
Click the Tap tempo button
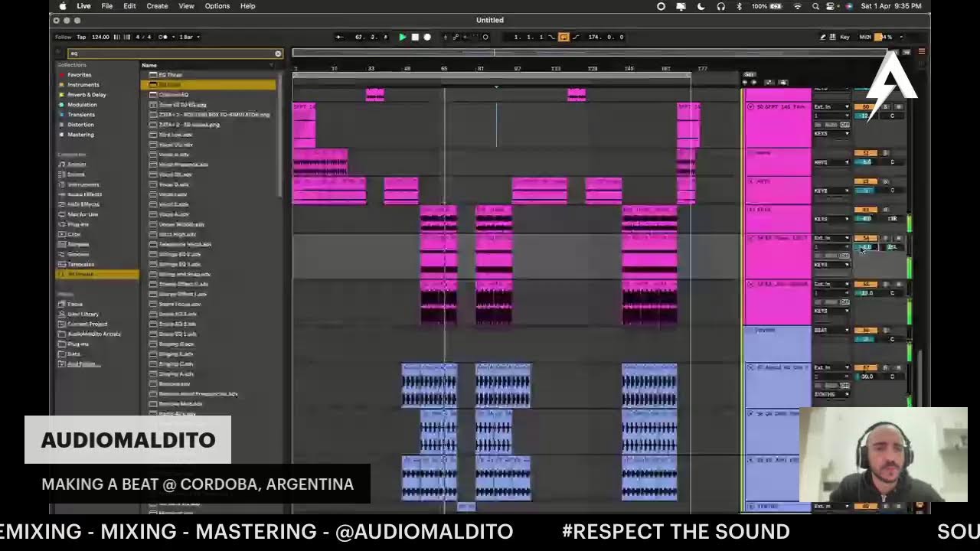[x=80, y=37]
